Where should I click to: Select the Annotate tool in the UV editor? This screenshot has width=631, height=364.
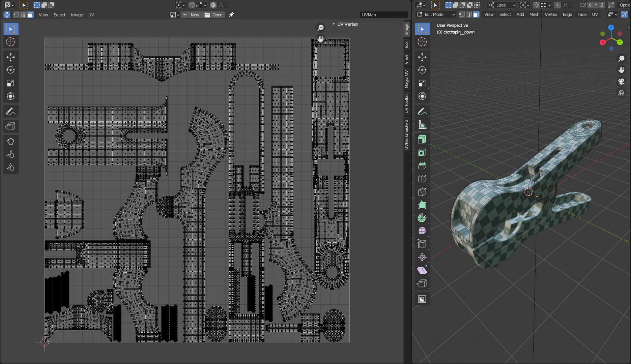tap(11, 112)
